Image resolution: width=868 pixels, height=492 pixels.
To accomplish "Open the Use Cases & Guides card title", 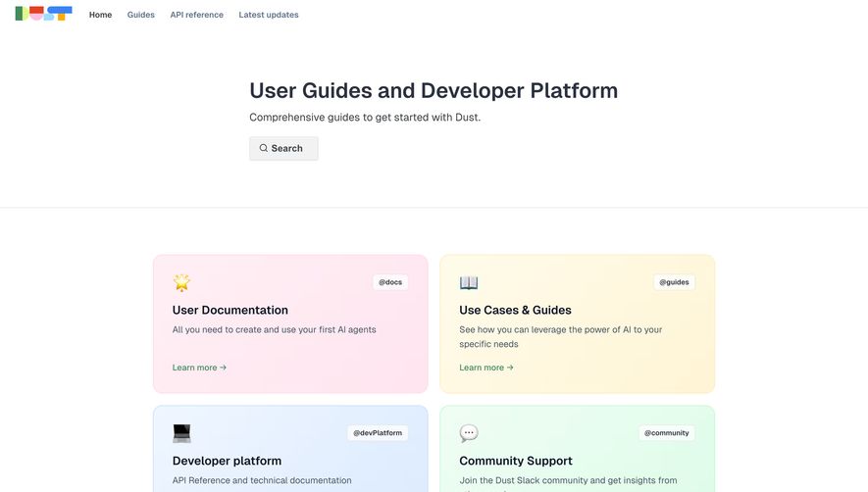I will tap(515, 310).
